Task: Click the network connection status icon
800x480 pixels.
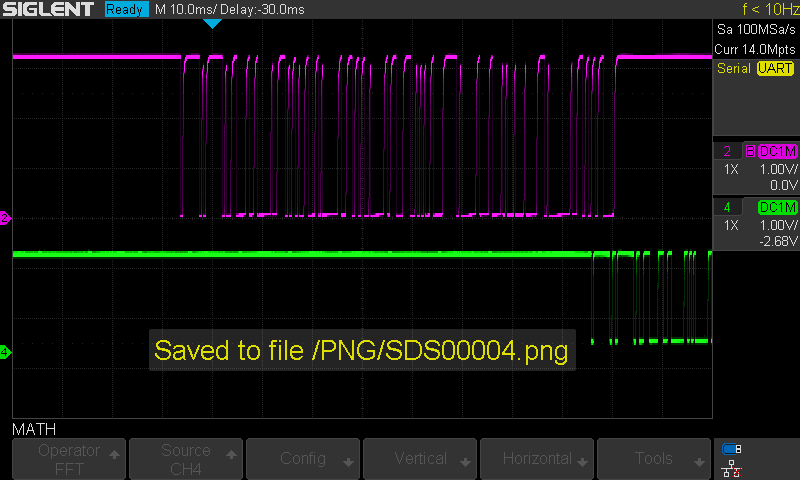Action: (731, 466)
